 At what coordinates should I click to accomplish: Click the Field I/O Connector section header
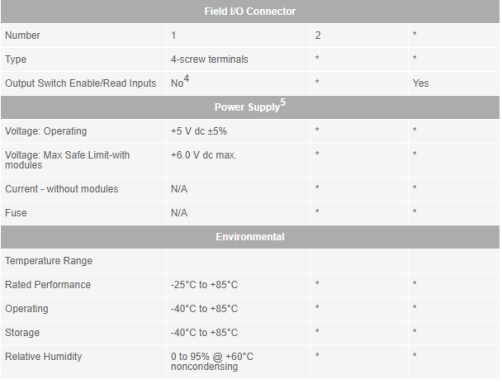tap(250, 11)
